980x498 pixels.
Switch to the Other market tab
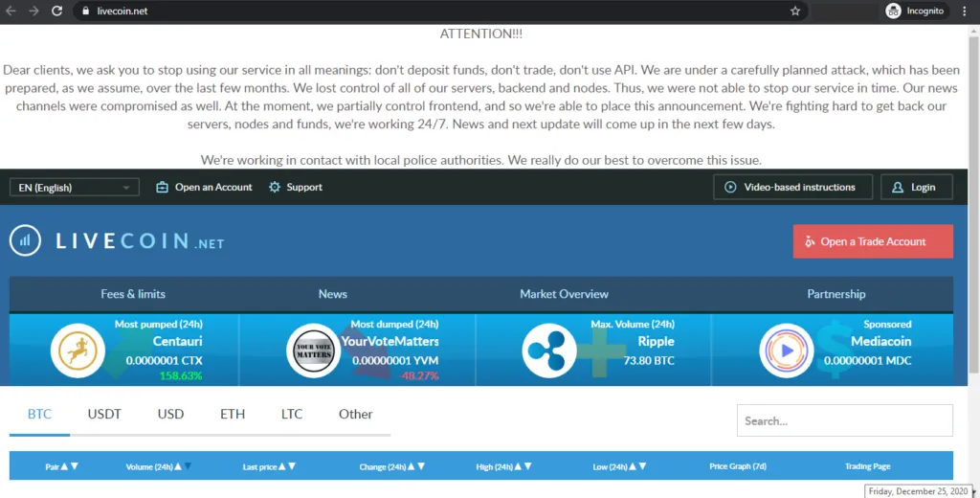pyautogui.click(x=356, y=414)
